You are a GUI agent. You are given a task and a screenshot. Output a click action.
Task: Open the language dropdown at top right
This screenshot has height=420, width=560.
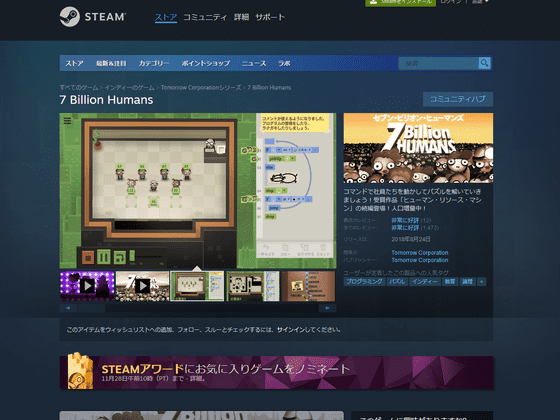[480, 2]
